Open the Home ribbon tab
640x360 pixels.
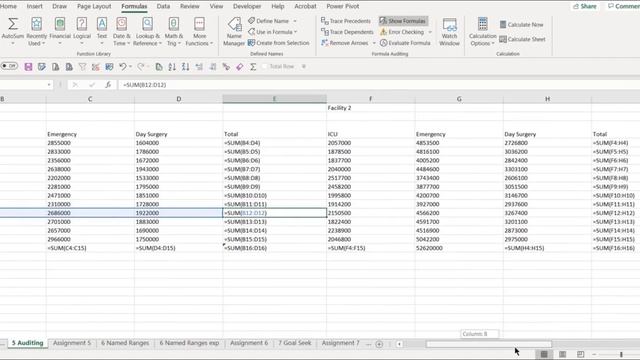tap(9, 6)
